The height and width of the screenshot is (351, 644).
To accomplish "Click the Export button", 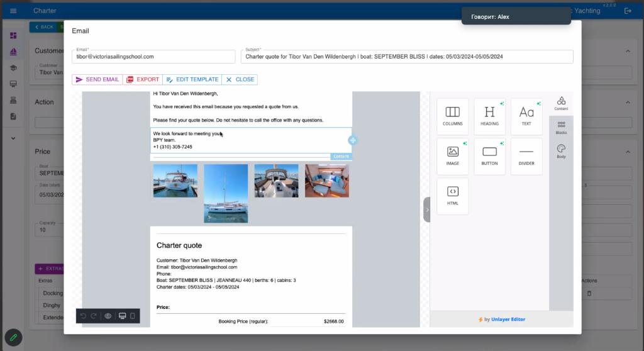I will [143, 80].
